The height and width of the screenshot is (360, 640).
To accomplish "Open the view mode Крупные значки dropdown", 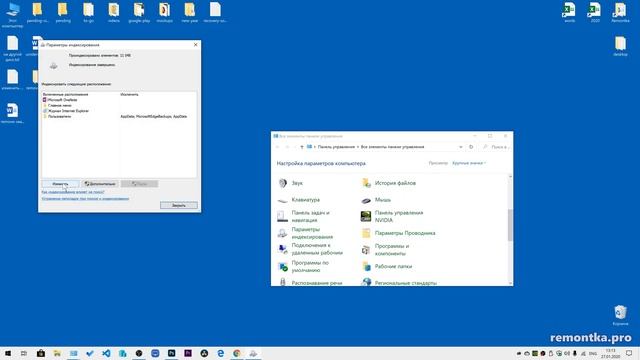I will point(469,163).
